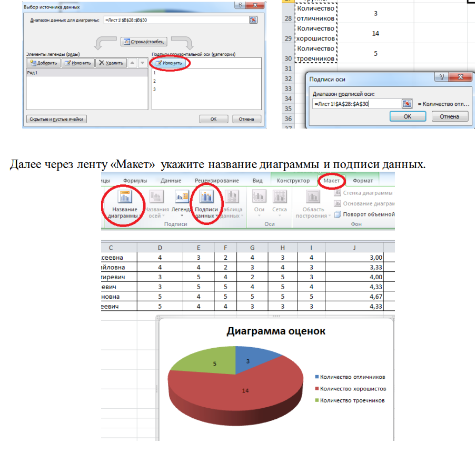Open the Формат ribbon tab
This screenshot has width=476, height=462.
pos(363,181)
